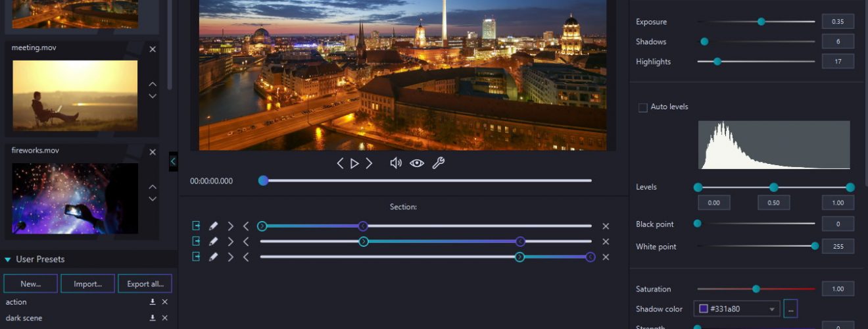Collapse the left panel with chevron
This screenshot has width=868, height=329.
pos(173,161)
